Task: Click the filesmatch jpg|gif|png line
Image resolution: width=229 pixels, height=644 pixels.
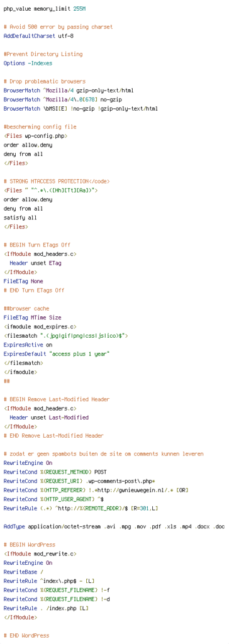Action: (66, 336)
